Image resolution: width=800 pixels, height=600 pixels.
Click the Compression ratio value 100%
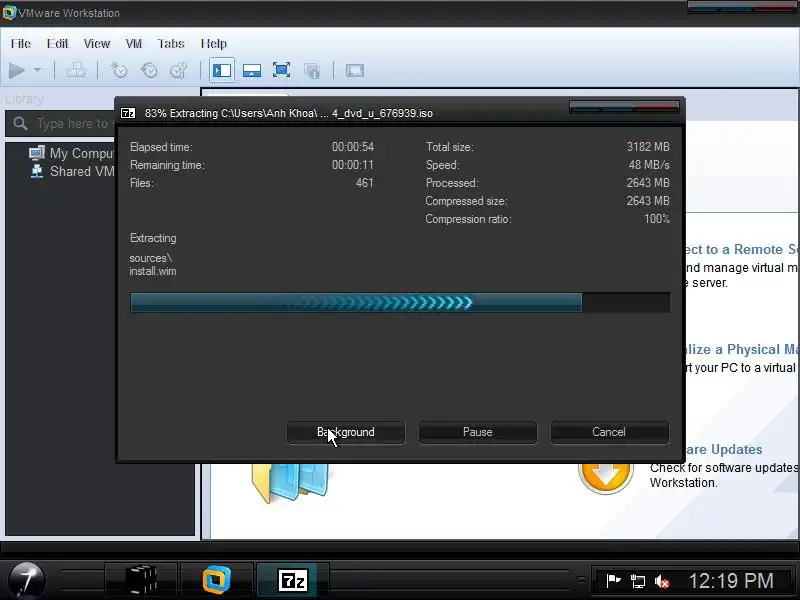tap(657, 219)
